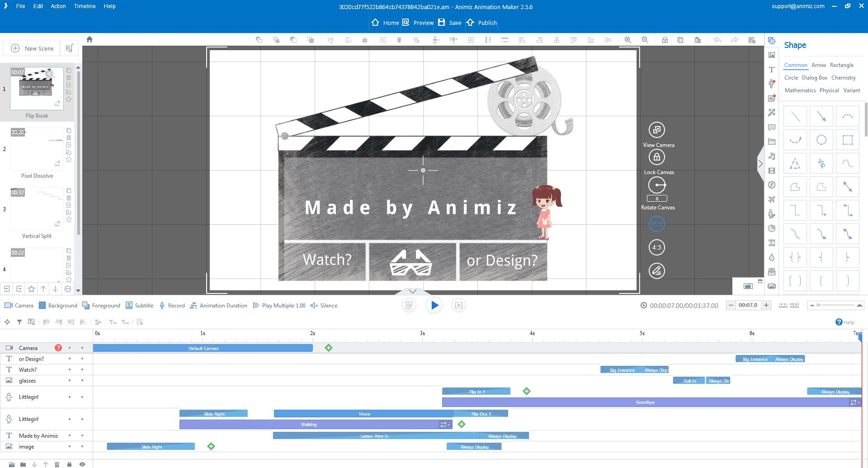Open the View Camera button
The height and width of the screenshot is (468, 868).
pyautogui.click(x=656, y=130)
